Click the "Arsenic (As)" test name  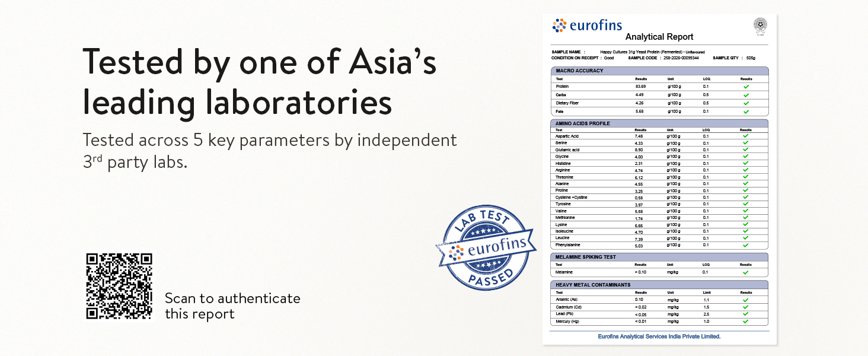565,300
